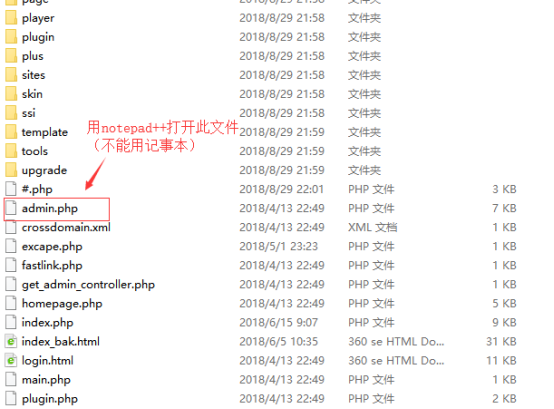Image resolution: width=554 pixels, height=409 pixels.
Task: Select the template folder icon
Action: (x=11, y=132)
